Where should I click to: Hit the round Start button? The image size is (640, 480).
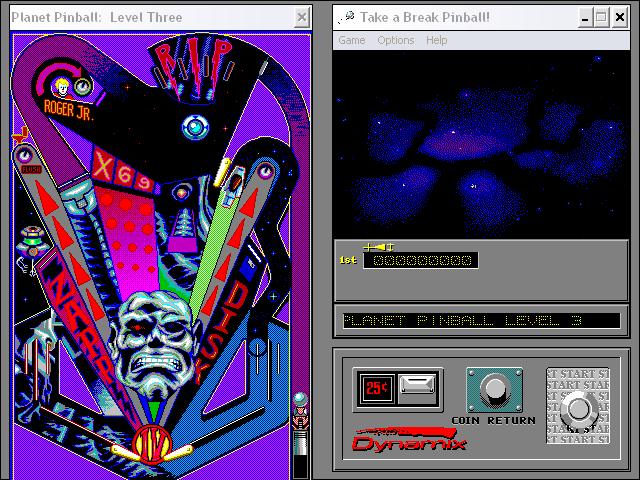(x=578, y=409)
